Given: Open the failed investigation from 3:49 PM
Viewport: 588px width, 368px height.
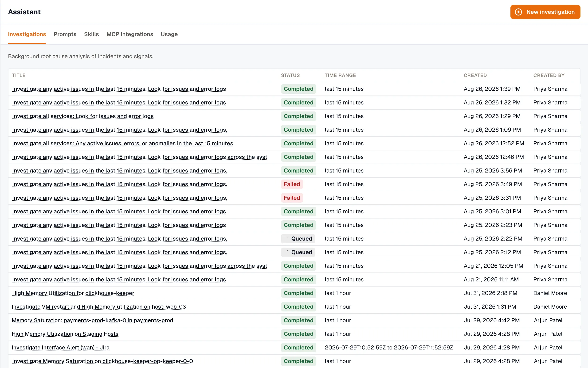Looking at the screenshot, I should [120, 184].
